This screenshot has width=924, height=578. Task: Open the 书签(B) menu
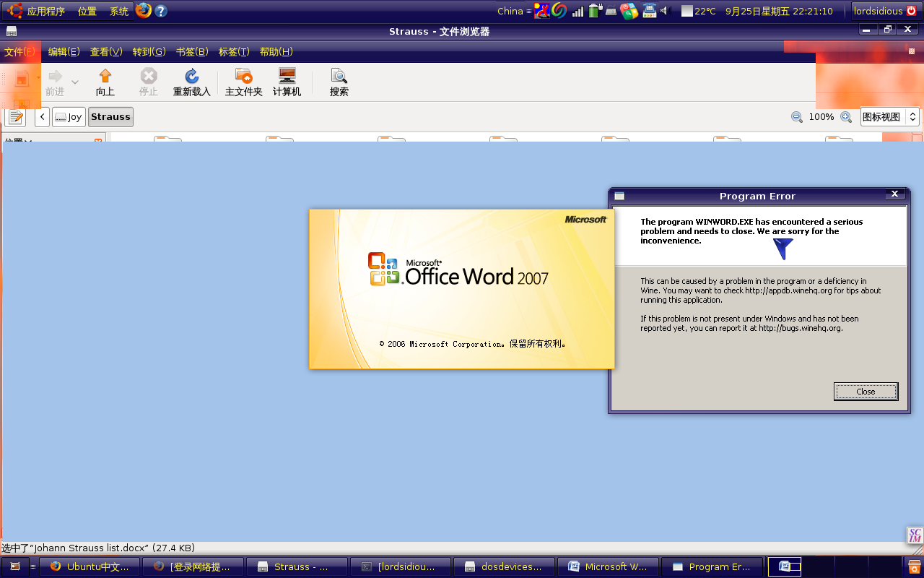coord(192,52)
